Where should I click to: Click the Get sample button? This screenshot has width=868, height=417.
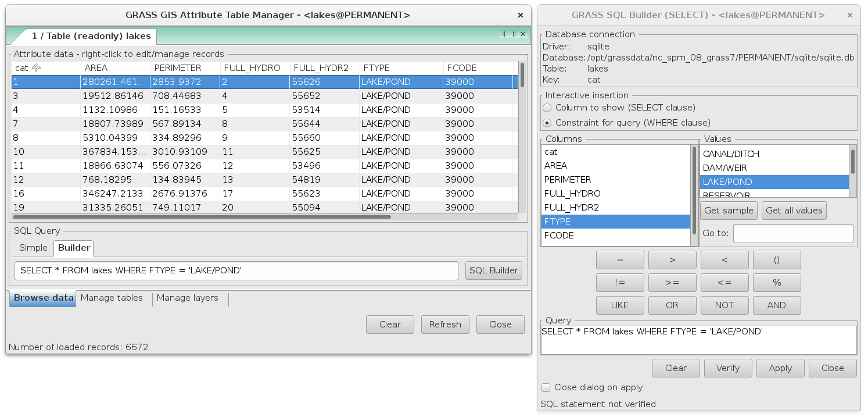[729, 211]
